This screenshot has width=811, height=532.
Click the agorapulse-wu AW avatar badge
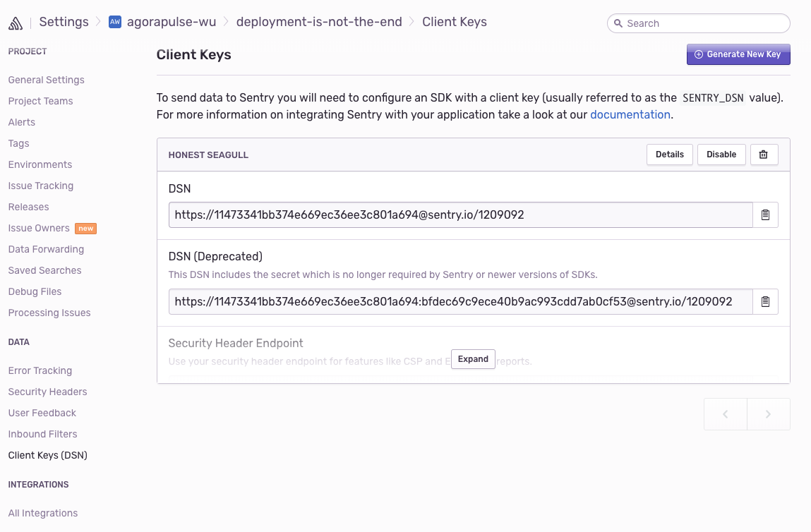115,22
